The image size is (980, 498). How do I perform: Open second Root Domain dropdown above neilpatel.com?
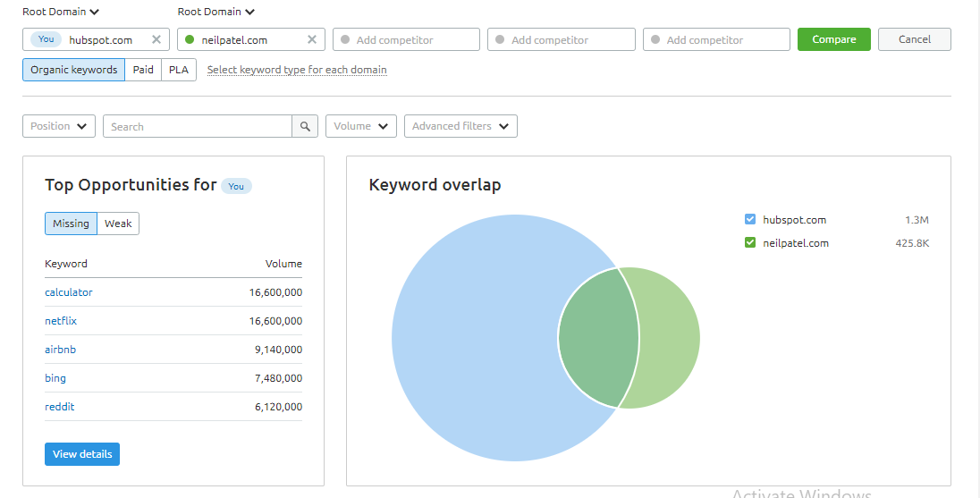click(x=215, y=12)
